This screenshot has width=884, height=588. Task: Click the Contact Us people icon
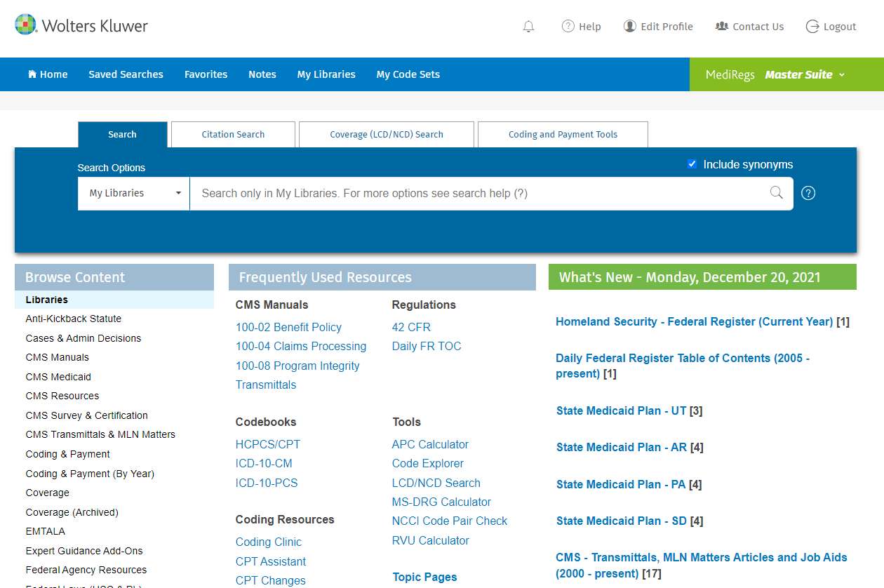(x=721, y=27)
